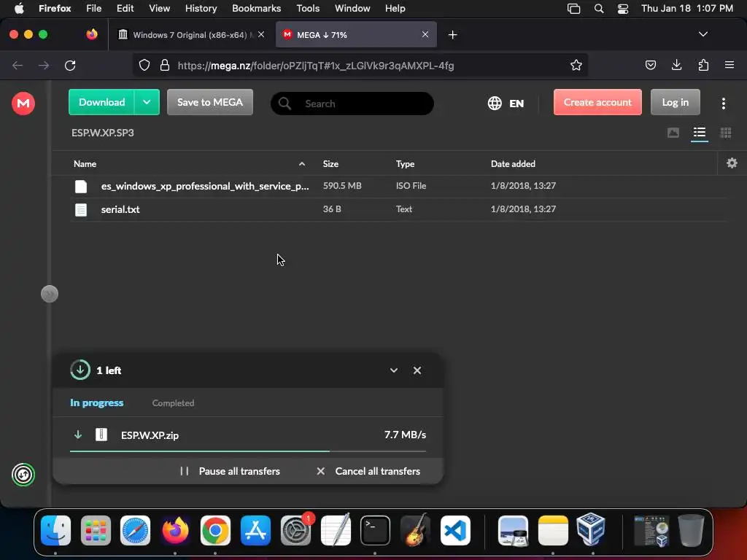Switch to the In progress tab
Screen dimensions: 747x560
[x=97, y=402]
